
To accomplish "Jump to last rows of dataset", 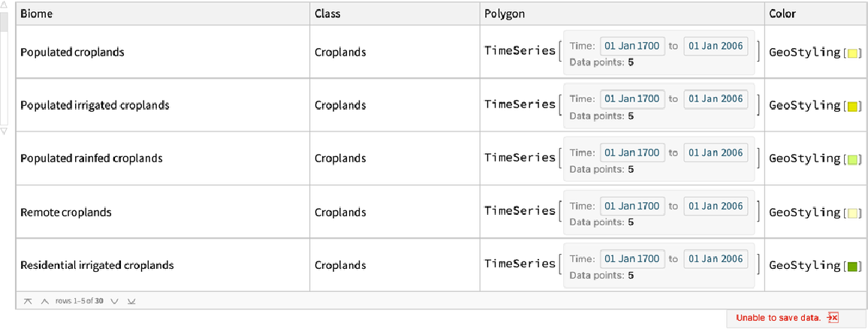I will [x=131, y=301].
